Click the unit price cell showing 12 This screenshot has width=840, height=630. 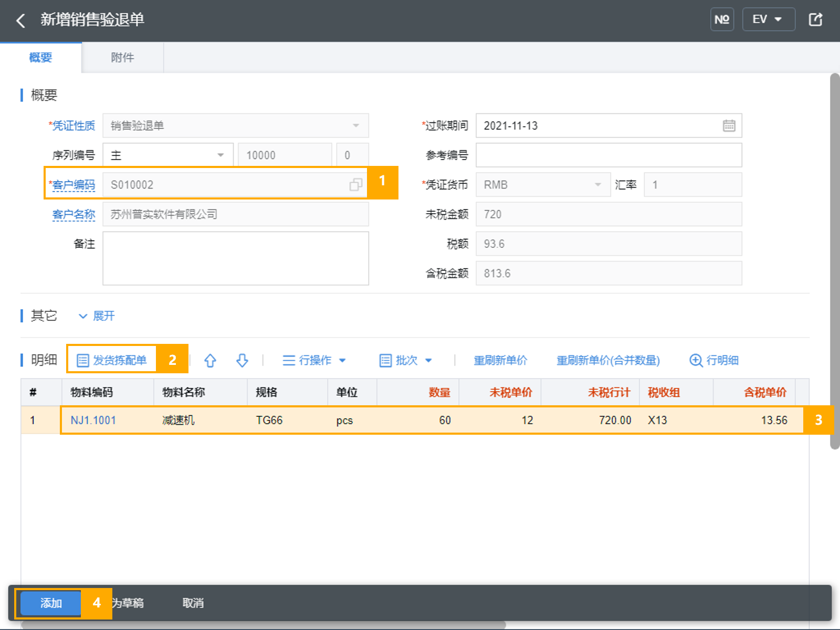(x=500, y=421)
